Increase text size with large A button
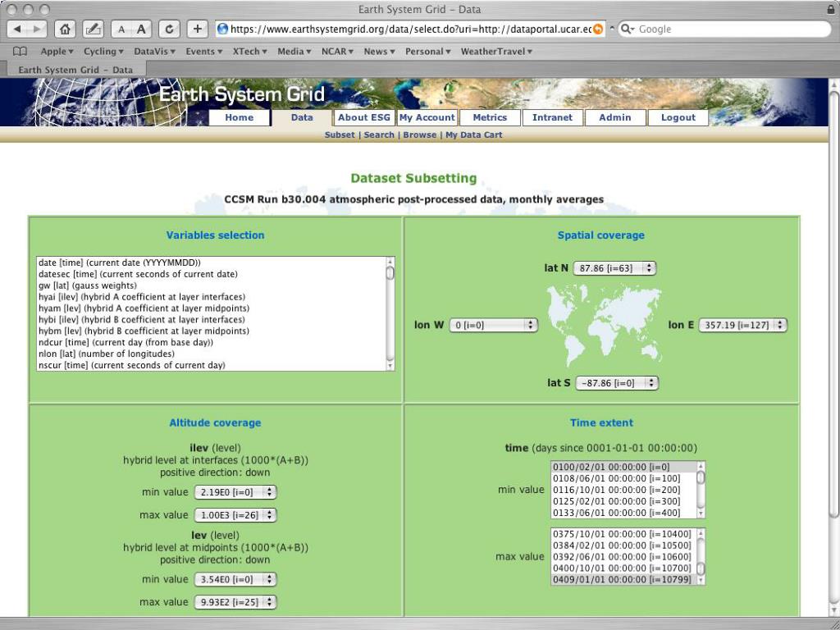This screenshot has width=840, height=630. [141, 29]
